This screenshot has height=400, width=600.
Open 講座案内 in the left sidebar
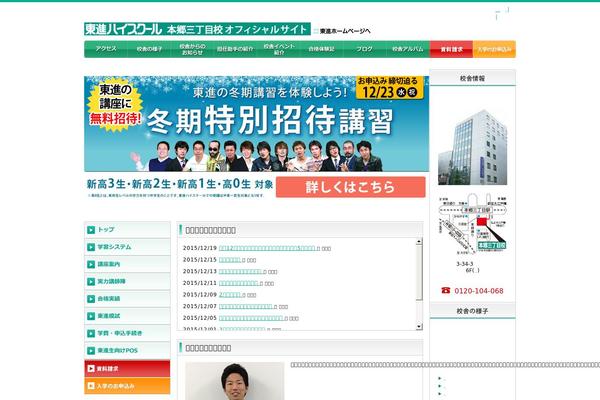pyautogui.click(x=109, y=264)
